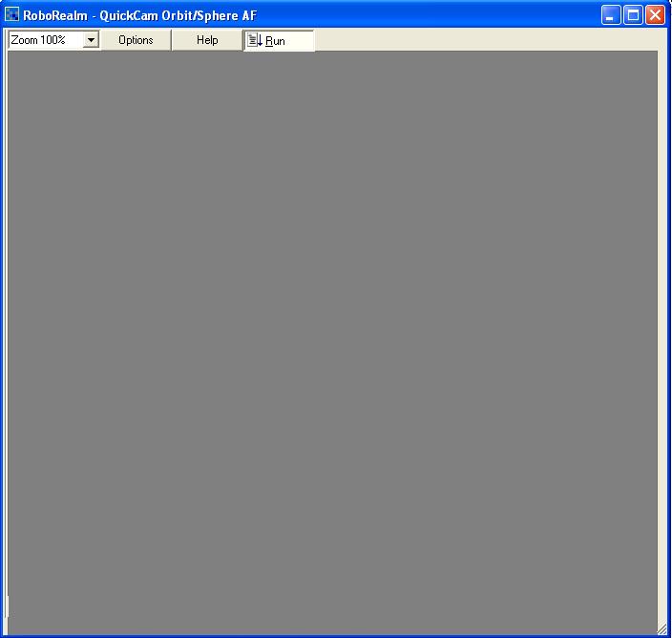Screen dimensions: 672x638
Task: Click the window's bottom edge border
Action: coord(334,635)
